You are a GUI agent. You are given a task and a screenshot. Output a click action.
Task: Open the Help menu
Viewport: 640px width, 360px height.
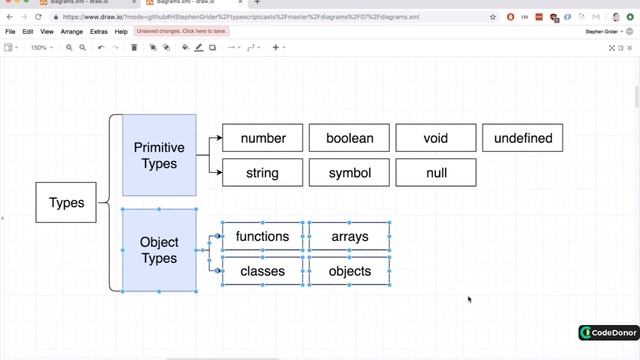121,31
